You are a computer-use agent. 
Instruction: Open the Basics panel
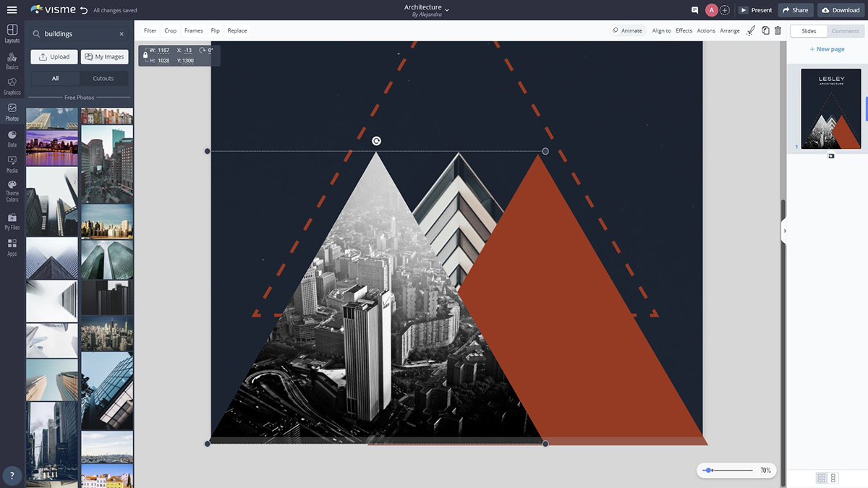click(x=12, y=60)
